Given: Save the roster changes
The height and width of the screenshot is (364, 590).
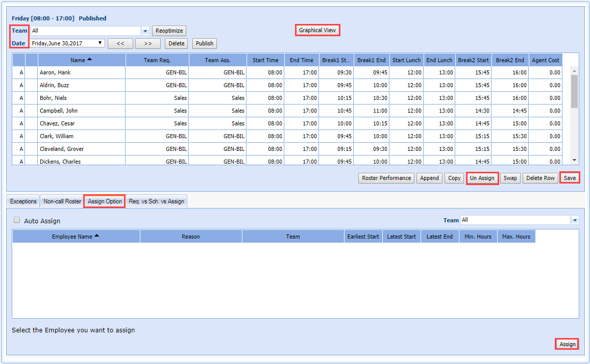Looking at the screenshot, I should point(570,178).
